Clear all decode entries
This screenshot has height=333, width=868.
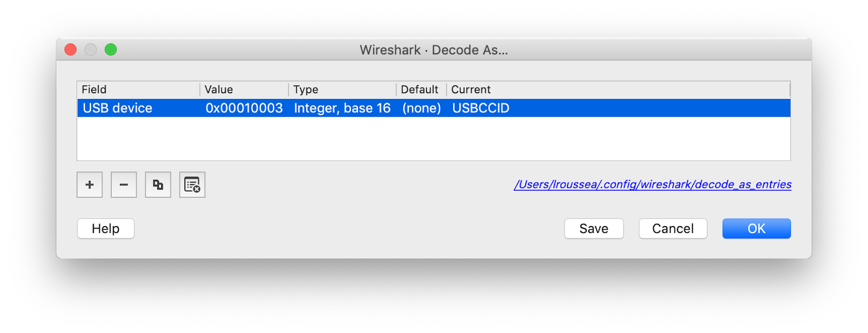(192, 185)
